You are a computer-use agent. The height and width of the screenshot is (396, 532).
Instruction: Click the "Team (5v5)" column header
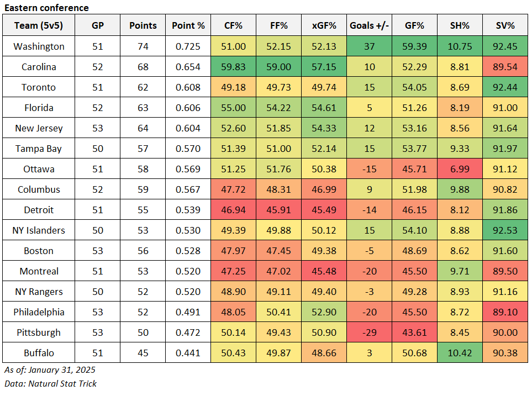pos(39,25)
